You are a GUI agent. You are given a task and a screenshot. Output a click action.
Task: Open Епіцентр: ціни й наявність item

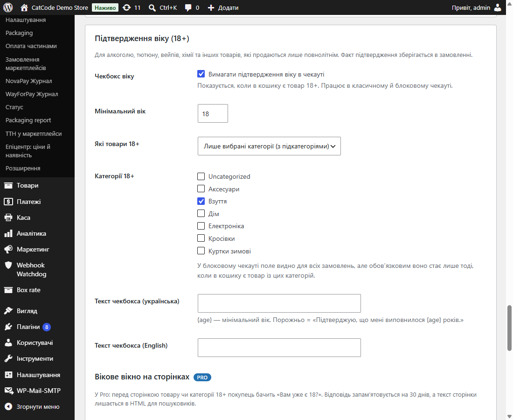click(28, 151)
